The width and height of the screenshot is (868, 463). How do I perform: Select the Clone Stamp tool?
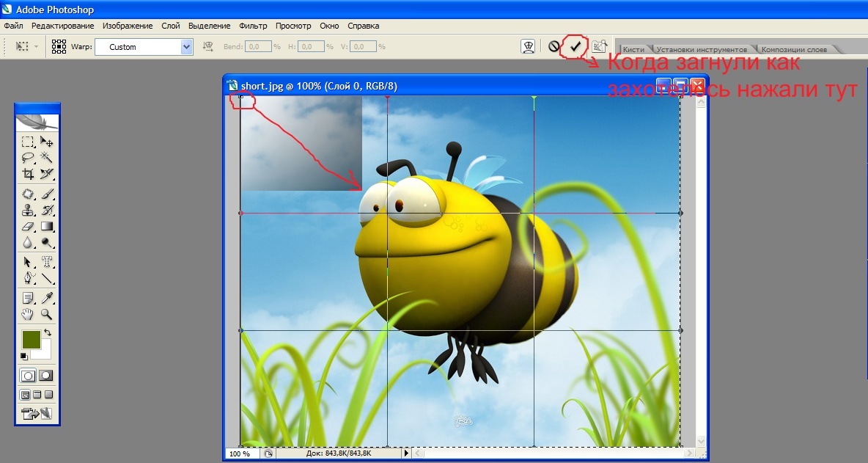coord(28,210)
